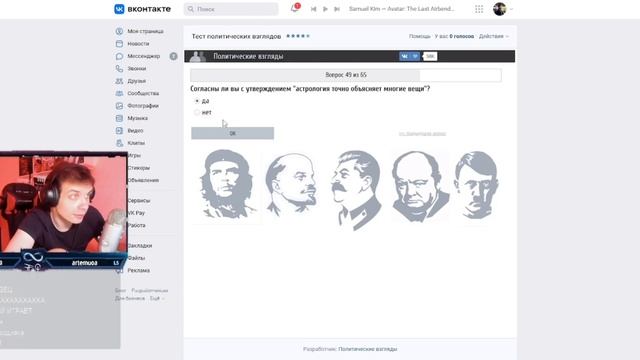Go to Новости label in sidebar
Viewport: 640px width, 360px height.
tap(138, 44)
